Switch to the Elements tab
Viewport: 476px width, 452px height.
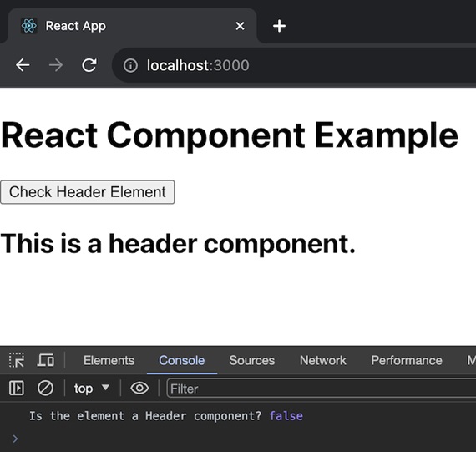tap(109, 361)
